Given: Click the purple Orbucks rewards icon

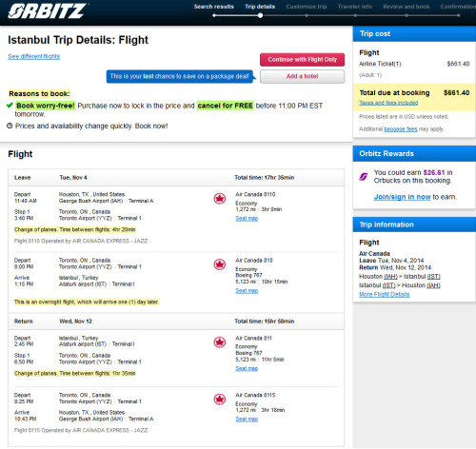Looking at the screenshot, I should (x=364, y=177).
